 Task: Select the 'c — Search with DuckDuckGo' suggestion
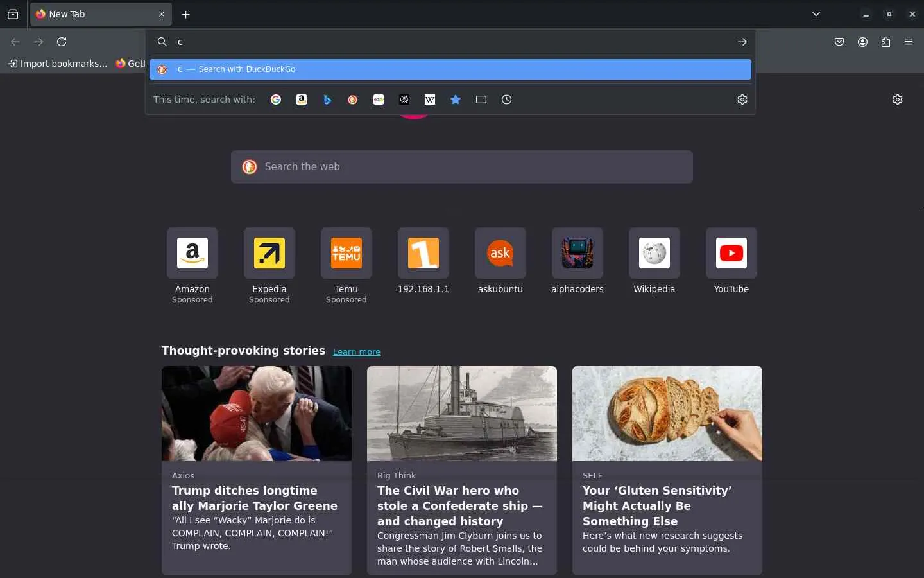(x=450, y=69)
